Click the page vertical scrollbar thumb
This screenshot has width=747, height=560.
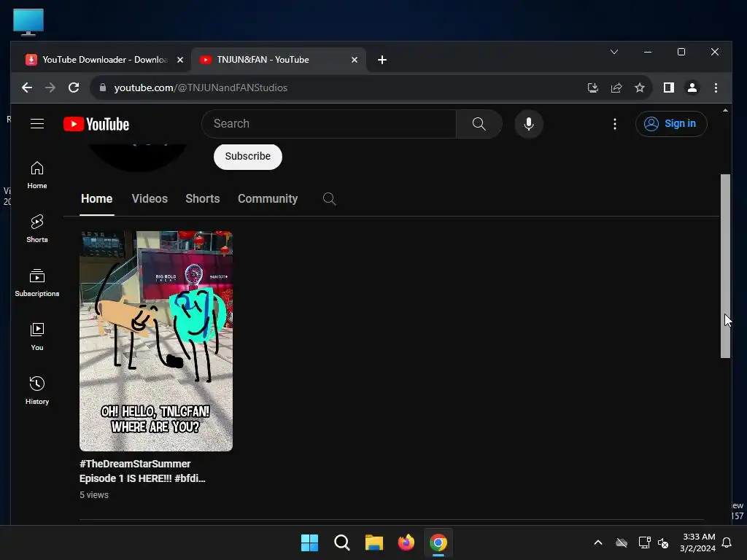[725, 265]
